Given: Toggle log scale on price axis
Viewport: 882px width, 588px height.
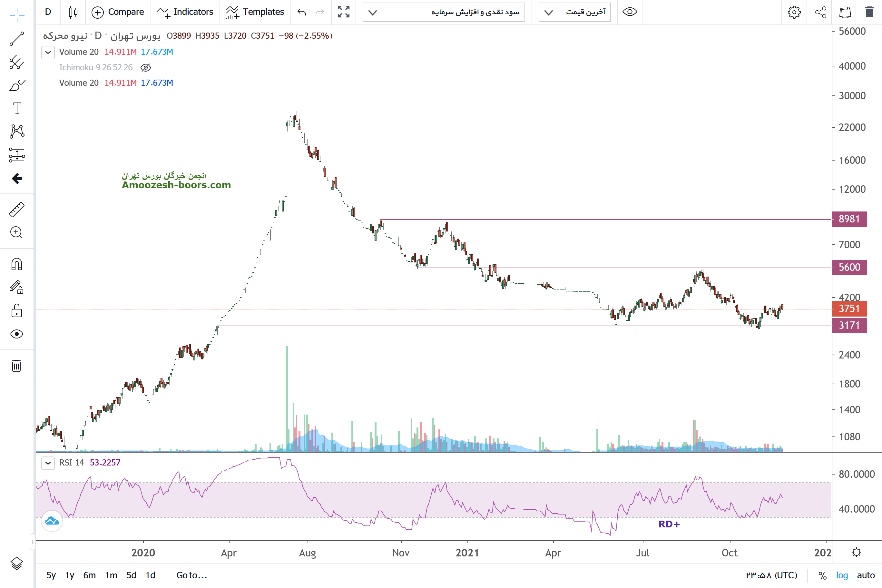Looking at the screenshot, I should click(841, 575).
